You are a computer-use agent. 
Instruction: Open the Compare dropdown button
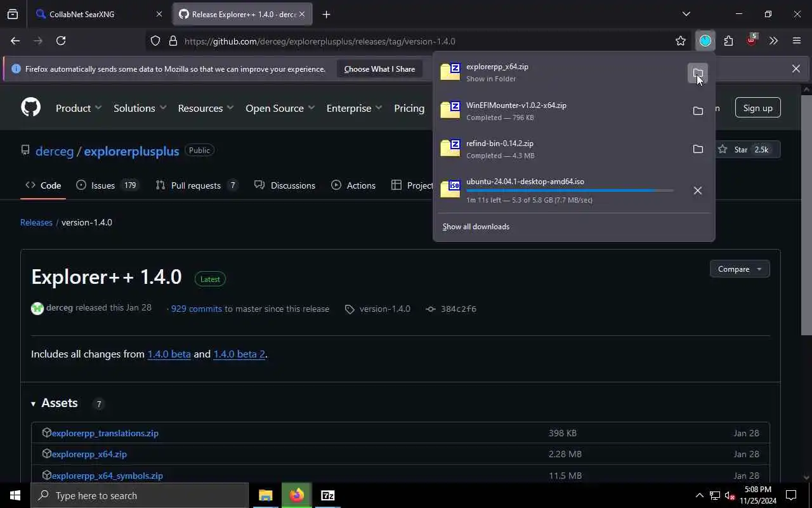click(740, 269)
